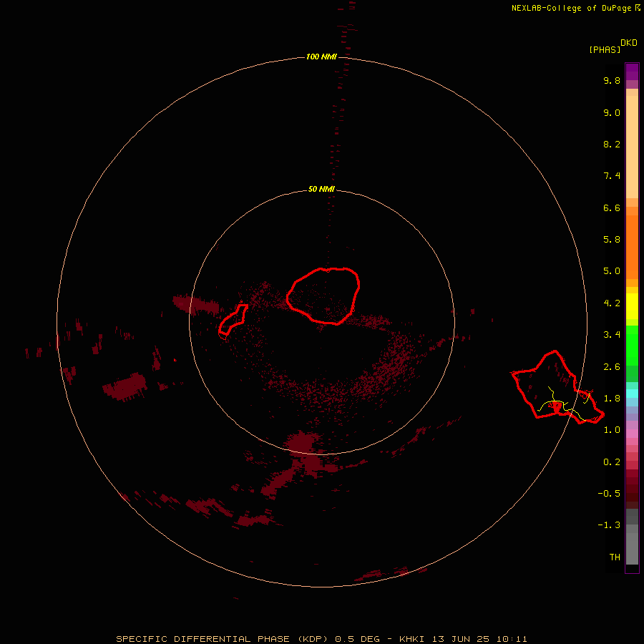The width and height of the screenshot is (644, 644).
Task: Click the yellow swatch in the color bar
Action: coord(632,306)
